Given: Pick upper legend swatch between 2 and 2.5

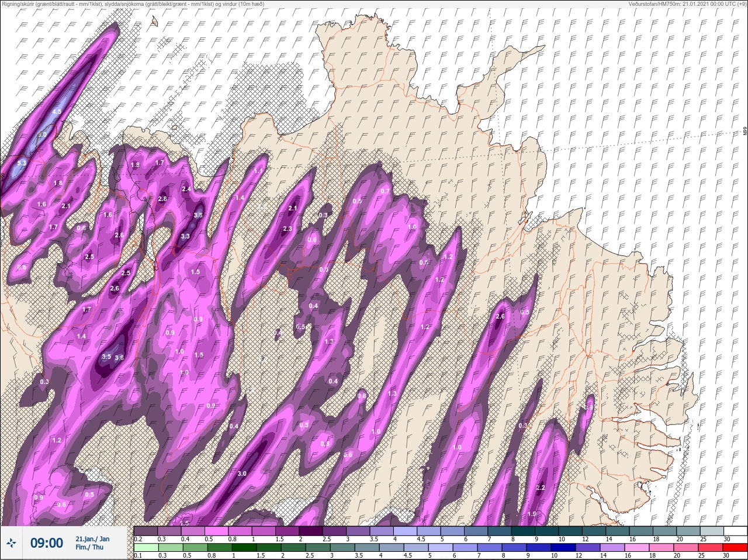Looking at the screenshot, I should pyautogui.click(x=312, y=531).
